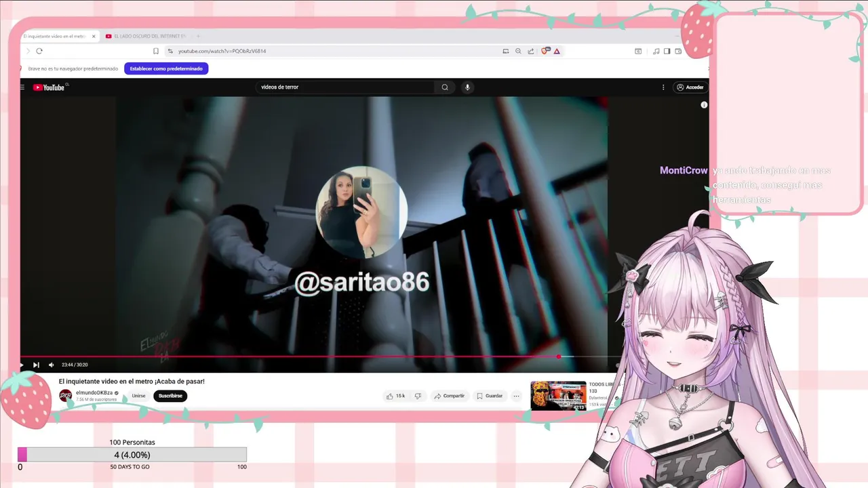Save video with the Guardar button
This screenshot has width=868, height=488.
490,396
